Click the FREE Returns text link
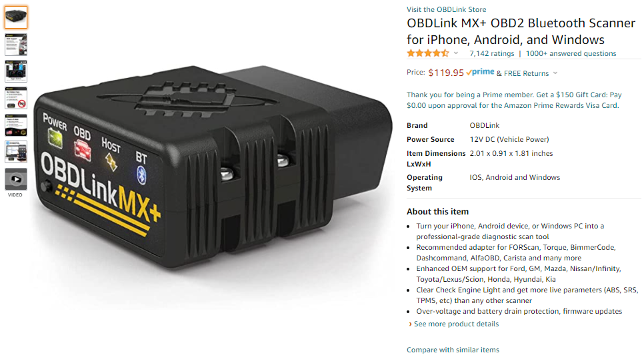 click(x=526, y=73)
